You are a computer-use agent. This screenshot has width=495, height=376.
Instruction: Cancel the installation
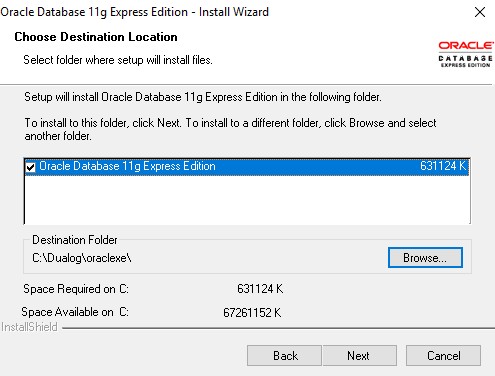(443, 355)
